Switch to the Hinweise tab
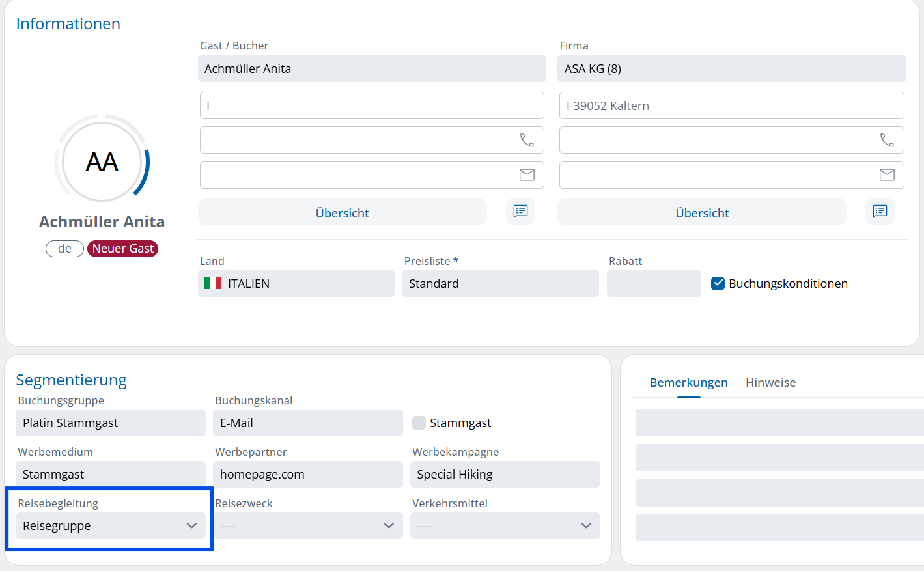The width and height of the screenshot is (924, 571). pos(770,383)
